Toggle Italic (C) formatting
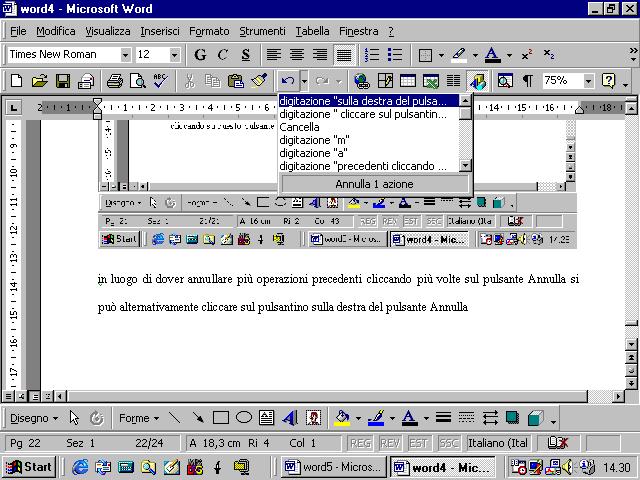The image size is (640, 480). (x=223, y=55)
